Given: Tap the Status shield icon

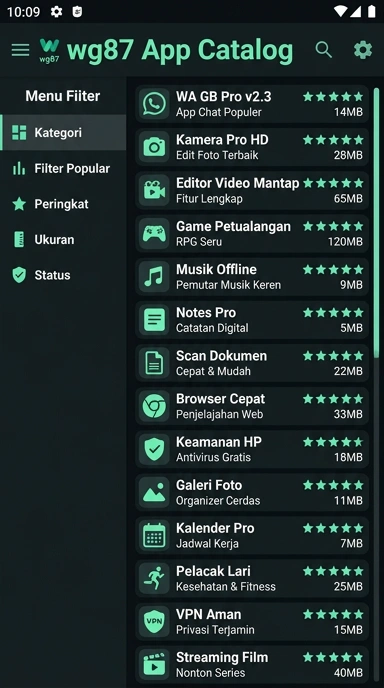Looking at the screenshot, I should 19,275.
